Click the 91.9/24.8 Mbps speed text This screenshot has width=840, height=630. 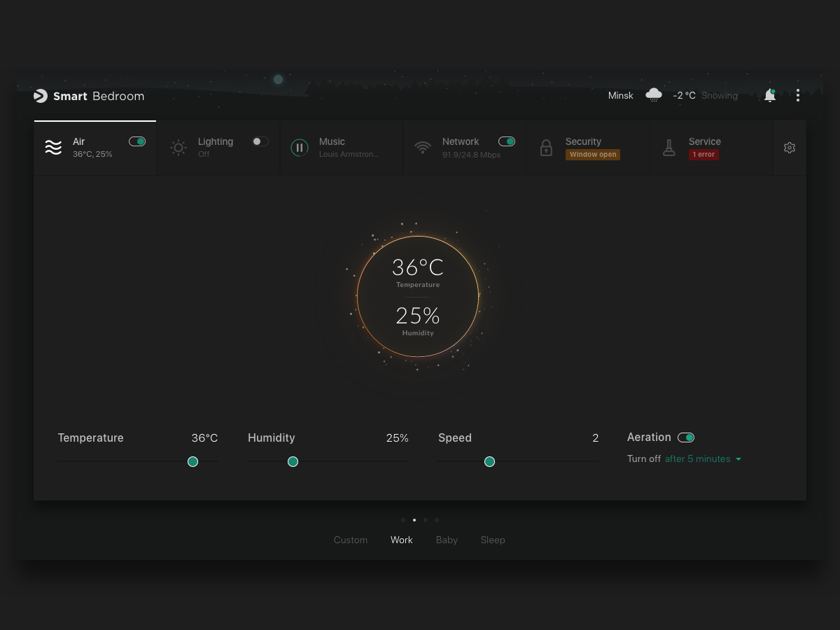pyautogui.click(x=472, y=155)
